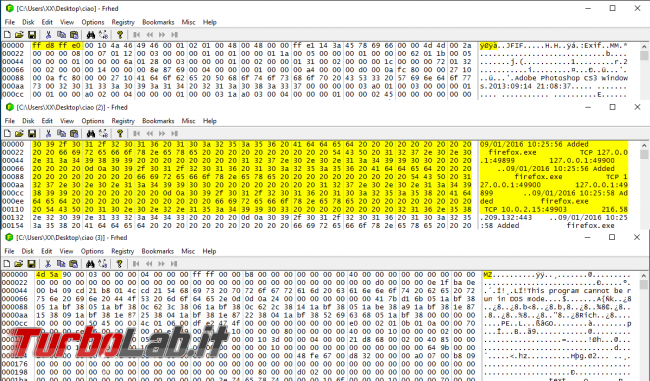The image size is (650, 381).
Task: Find binoculars icon in the top window toolbar
Action: (91, 35)
